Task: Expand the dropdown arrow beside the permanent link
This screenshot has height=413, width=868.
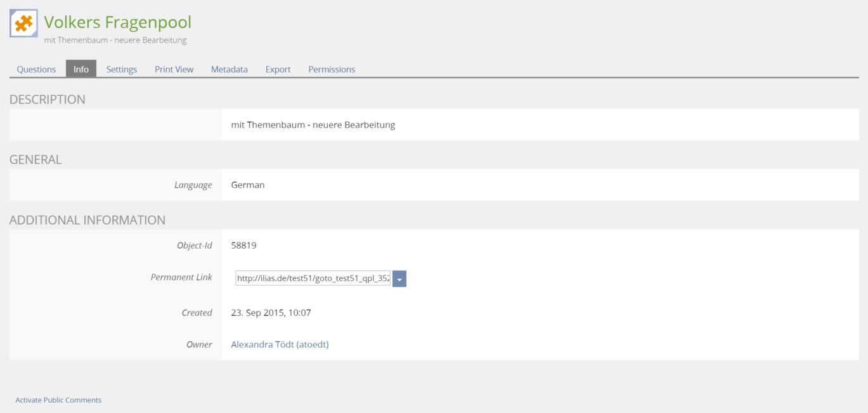Action: [399, 279]
